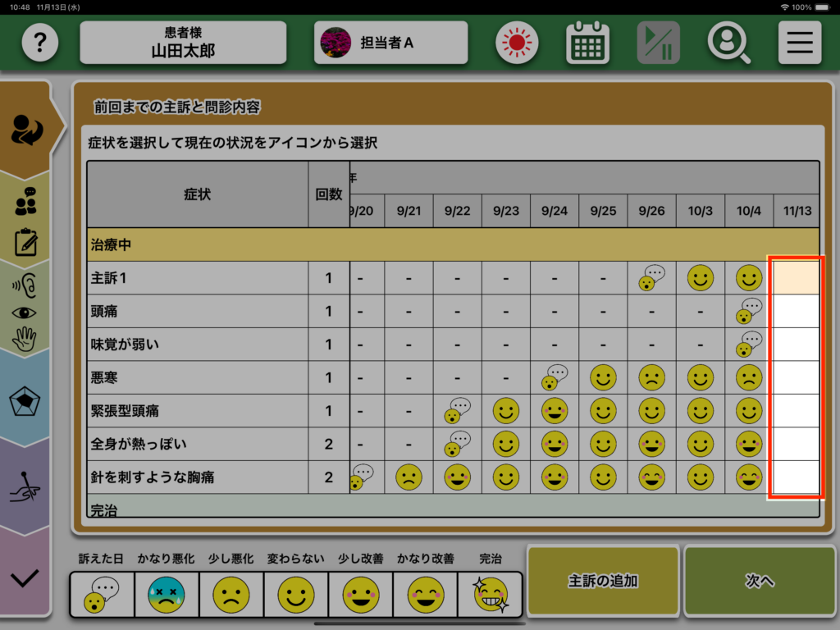Tap the play/pause icon in header
The image size is (840, 630).
click(658, 43)
